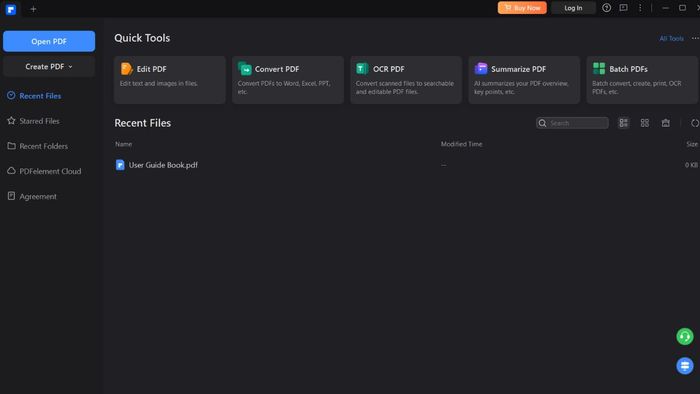Click the Buy Now button
Image resolution: width=700 pixels, height=394 pixels.
click(x=522, y=8)
